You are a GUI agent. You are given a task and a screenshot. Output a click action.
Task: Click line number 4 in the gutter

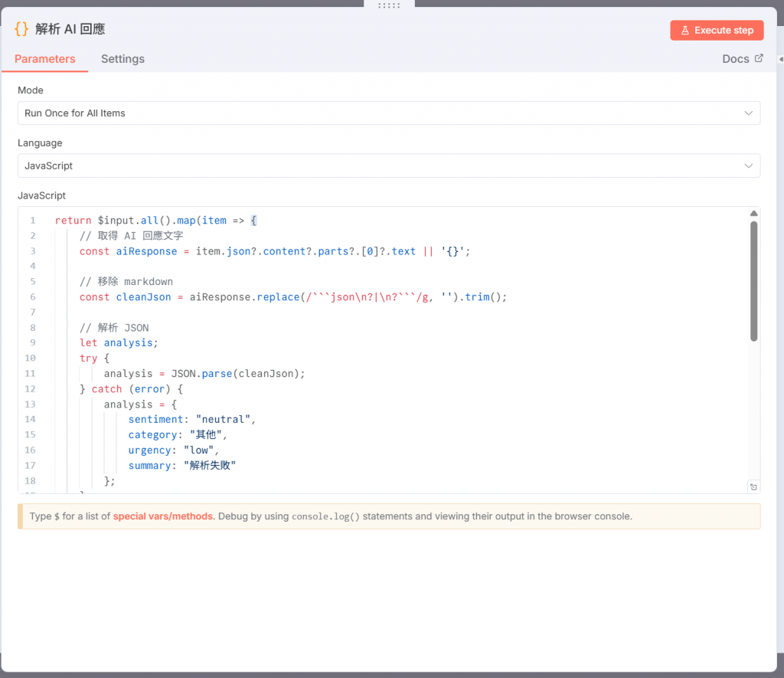[32, 266]
